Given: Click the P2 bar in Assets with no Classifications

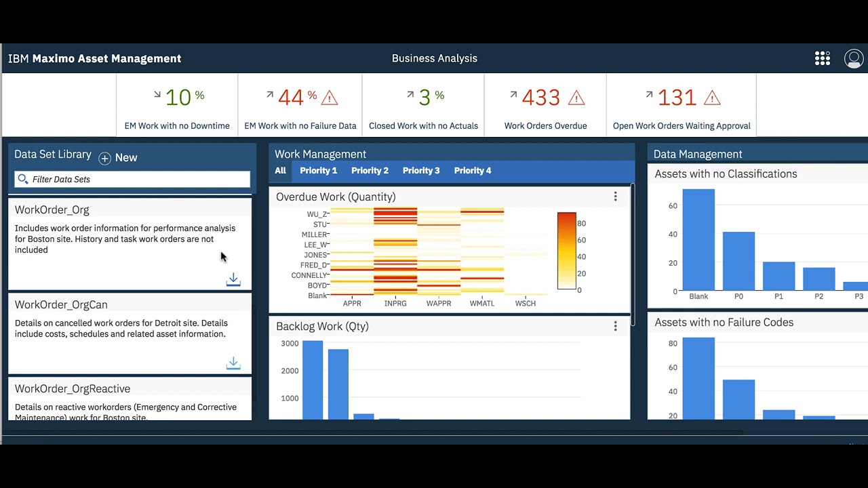Looking at the screenshot, I should pos(819,279).
